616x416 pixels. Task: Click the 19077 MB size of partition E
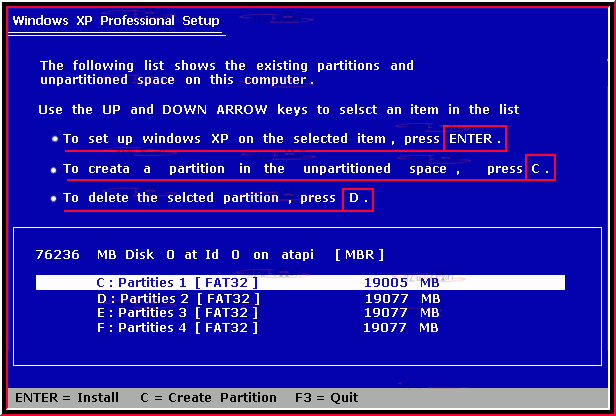tap(401, 313)
